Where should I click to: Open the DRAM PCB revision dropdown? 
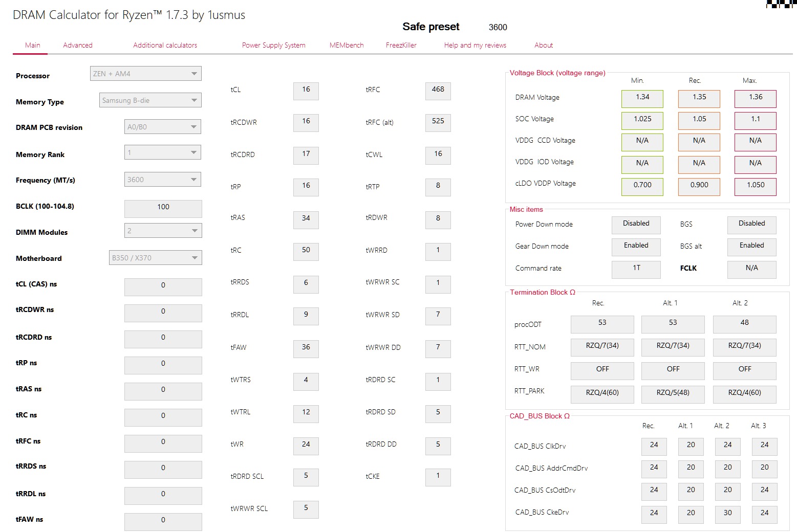tap(163, 127)
